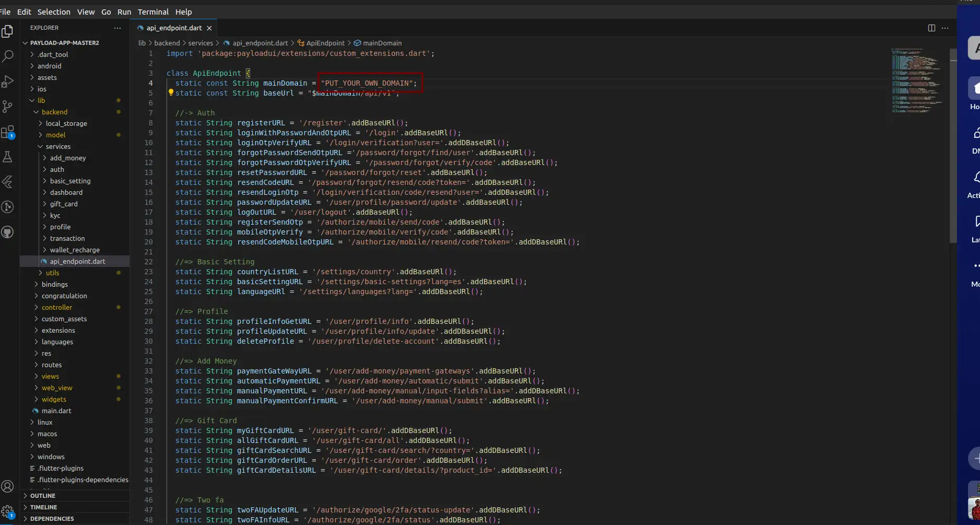The width and height of the screenshot is (980, 525).
Task: Click the Explorer more actions ellipsis
Action: click(117, 28)
